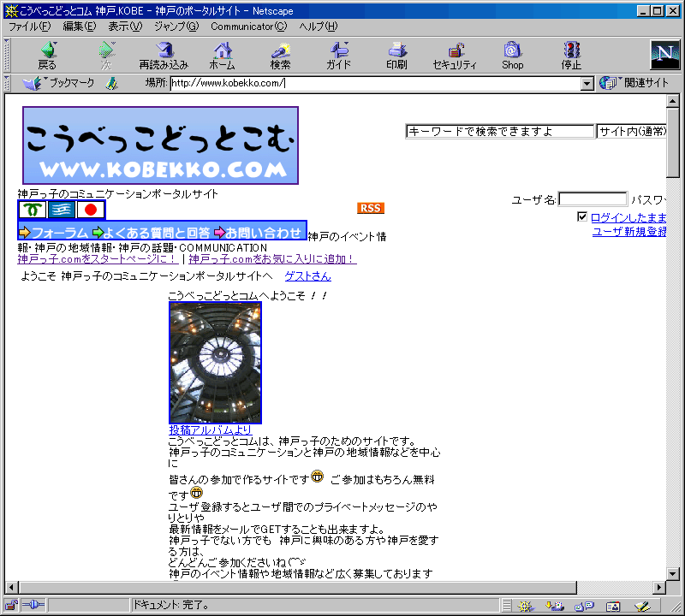Click the Shop toolbar icon

pos(512,55)
